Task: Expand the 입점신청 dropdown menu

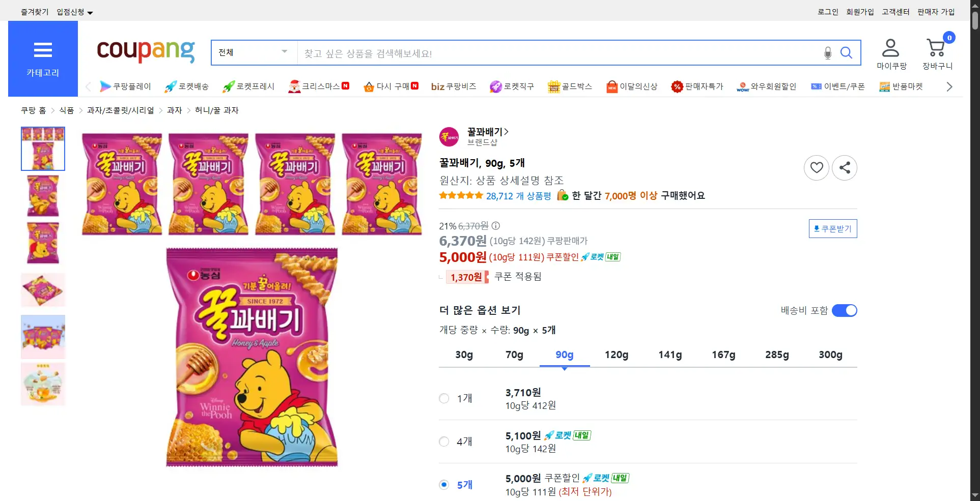Action: pyautogui.click(x=75, y=12)
